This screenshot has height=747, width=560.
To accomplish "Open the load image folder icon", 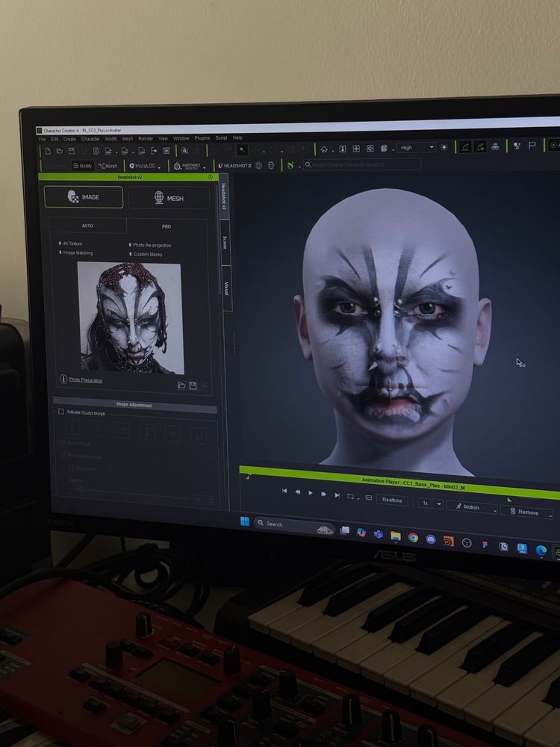I will pyautogui.click(x=181, y=385).
